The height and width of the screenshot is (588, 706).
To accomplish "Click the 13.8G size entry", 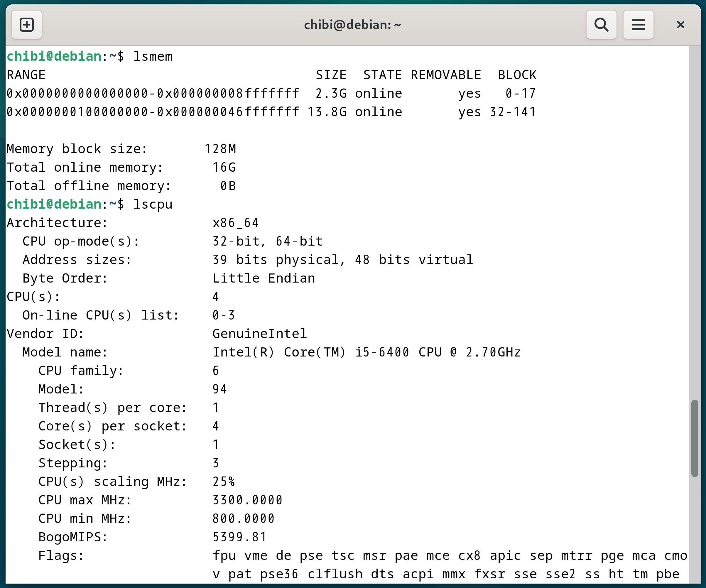I will [327, 112].
